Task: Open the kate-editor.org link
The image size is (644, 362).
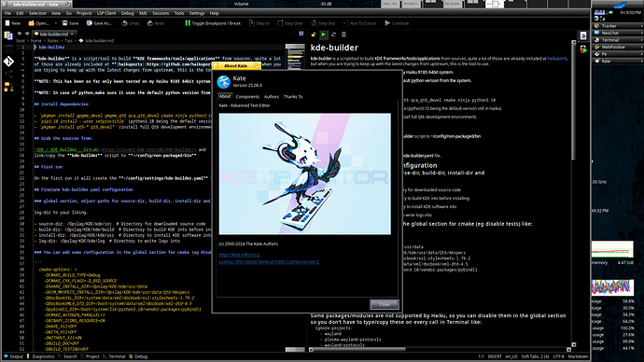Action: click(239, 255)
